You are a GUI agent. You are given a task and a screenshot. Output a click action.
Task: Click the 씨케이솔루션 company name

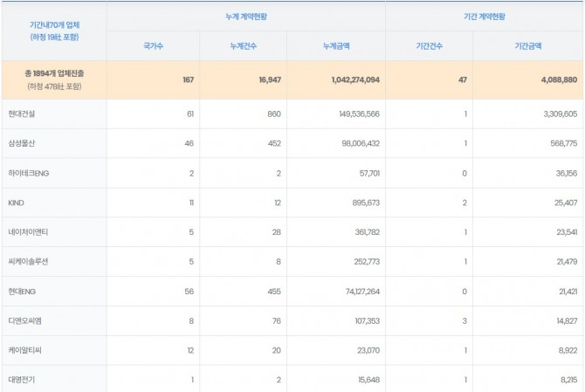29,262
